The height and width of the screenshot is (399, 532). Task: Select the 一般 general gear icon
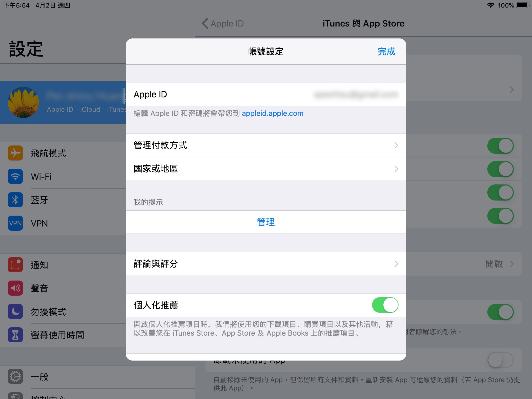tap(15, 376)
